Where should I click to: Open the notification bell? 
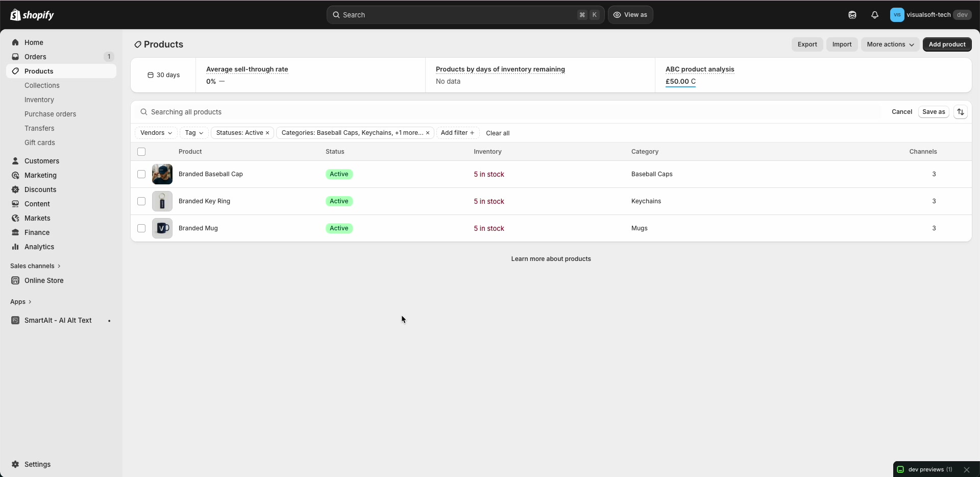point(874,15)
